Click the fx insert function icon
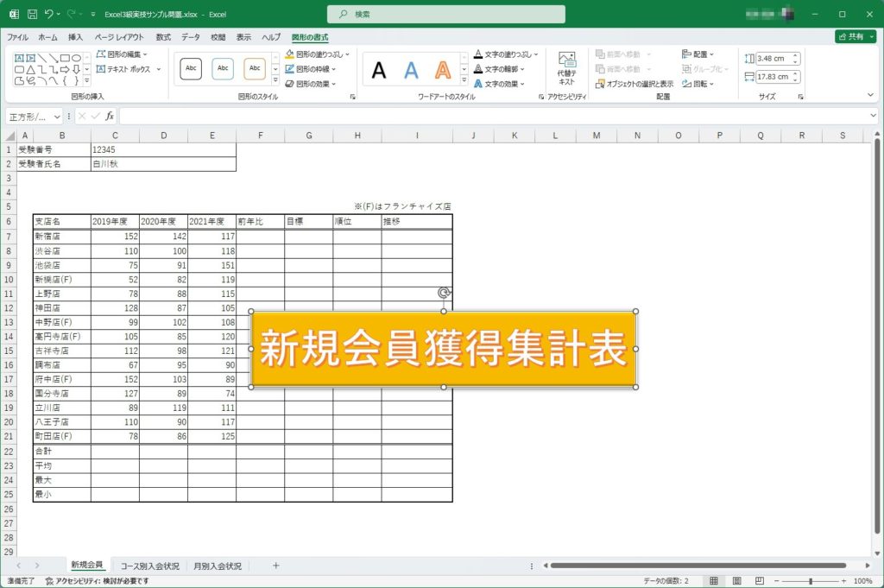Image resolution: width=884 pixels, height=588 pixels. (110, 116)
